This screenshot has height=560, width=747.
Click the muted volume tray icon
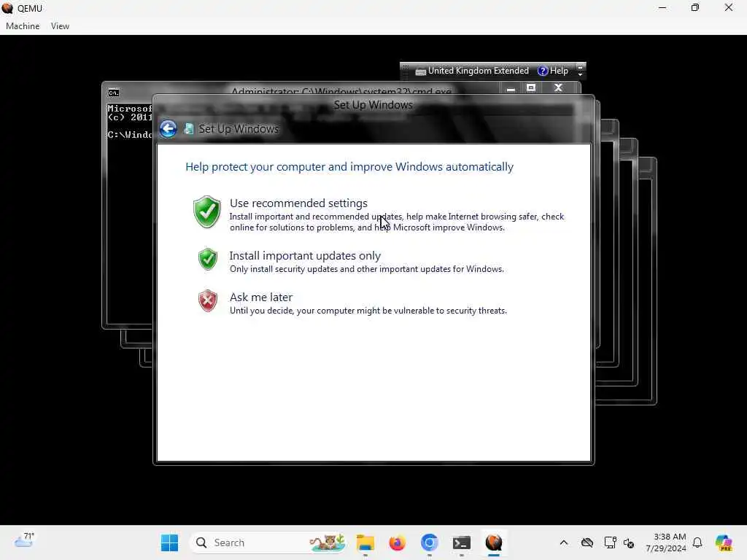(629, 543)
